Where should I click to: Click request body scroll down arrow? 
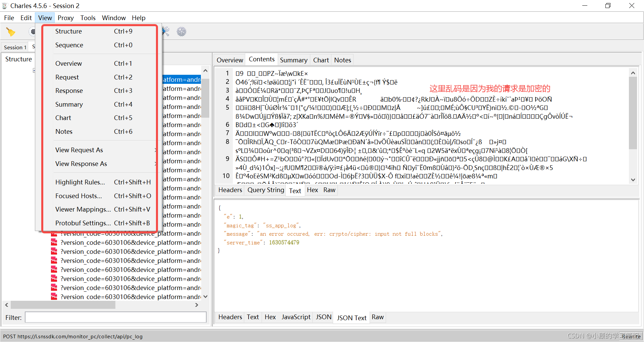633,180
